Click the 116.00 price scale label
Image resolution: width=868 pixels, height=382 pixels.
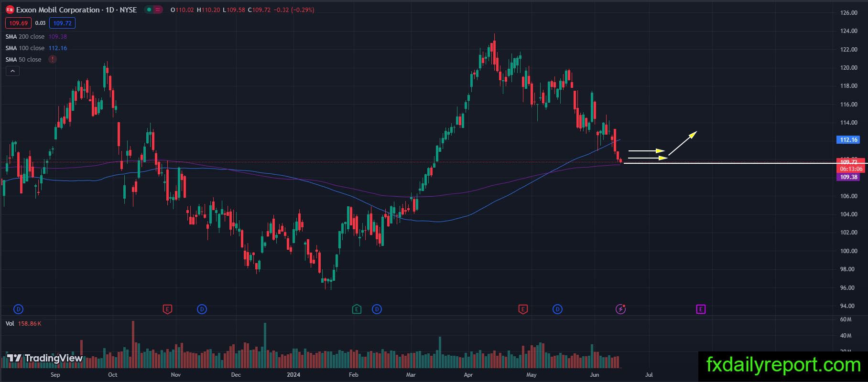click(848, 105)
